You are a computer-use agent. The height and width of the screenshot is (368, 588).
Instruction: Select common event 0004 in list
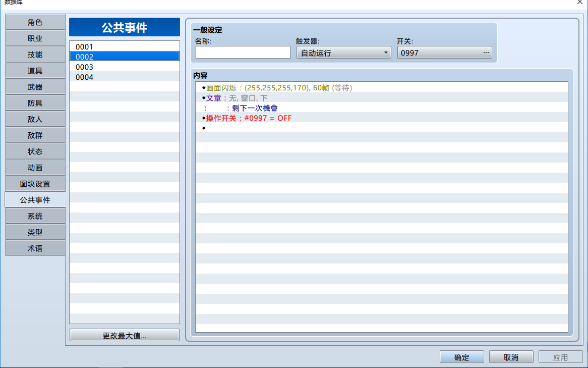(125, 77)
